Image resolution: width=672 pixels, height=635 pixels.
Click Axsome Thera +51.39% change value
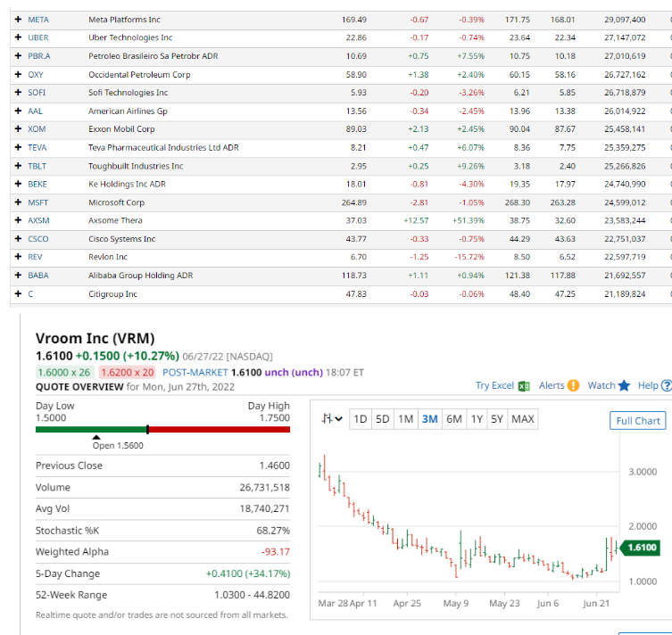click(x=469, y=220)
